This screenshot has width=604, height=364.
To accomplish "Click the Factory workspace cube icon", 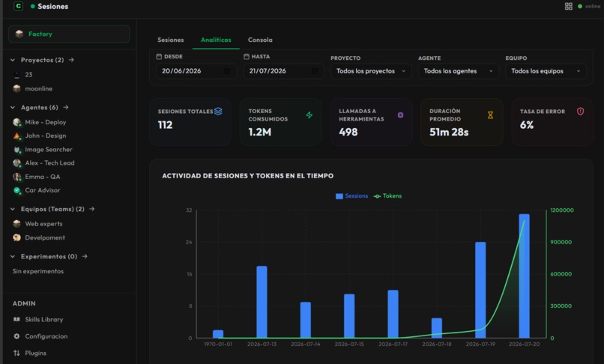I will (x=19, y=34).
